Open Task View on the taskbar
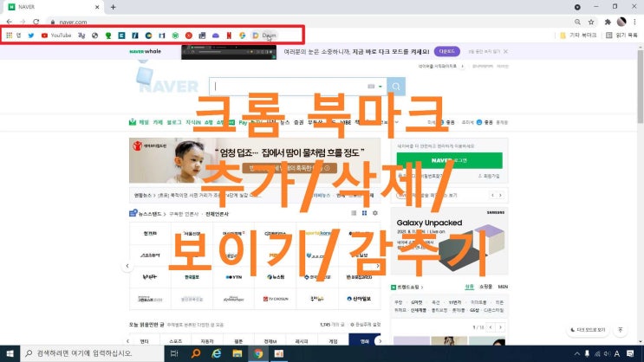The width and height of the screenshot is (644, 362). click(x=174, y=353)
